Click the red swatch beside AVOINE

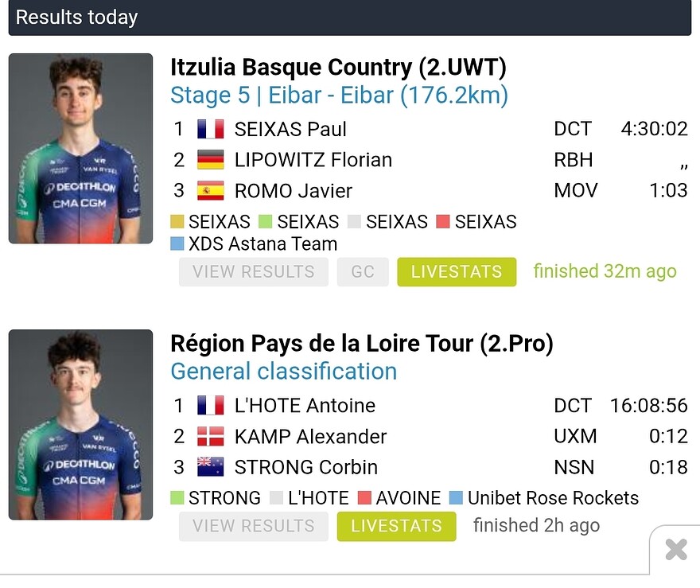(365, 499)
